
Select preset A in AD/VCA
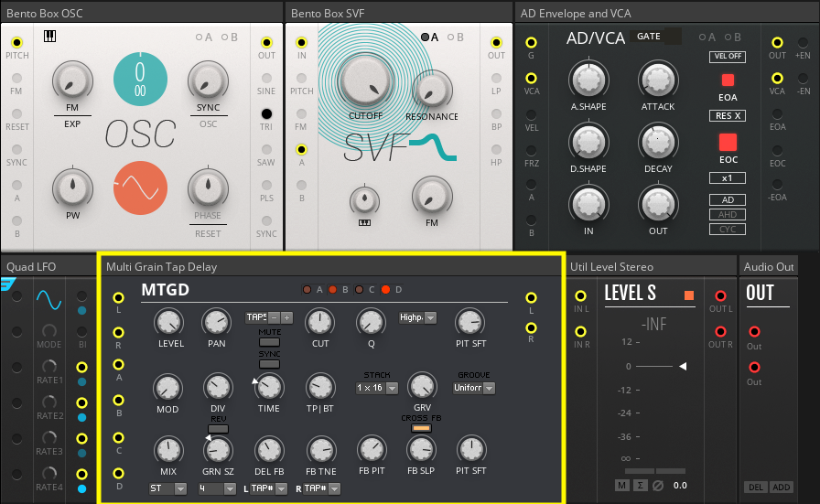(702, 38)
